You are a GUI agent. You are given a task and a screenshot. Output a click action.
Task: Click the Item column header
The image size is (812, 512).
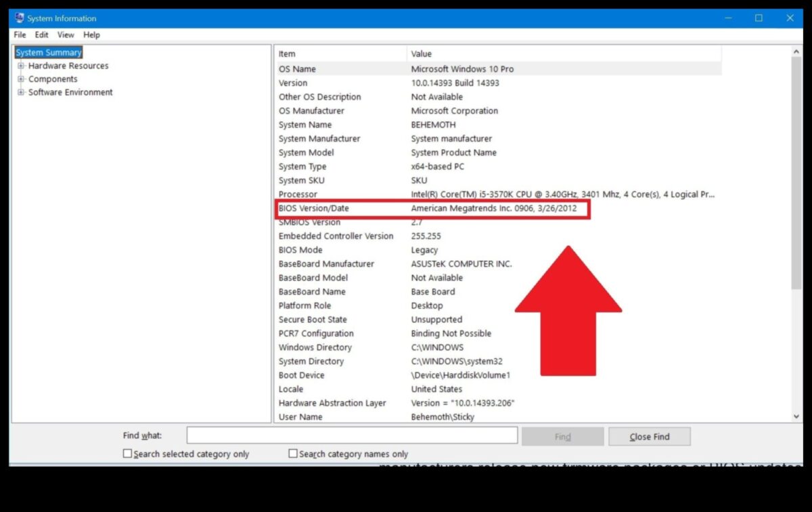point(338,54)
